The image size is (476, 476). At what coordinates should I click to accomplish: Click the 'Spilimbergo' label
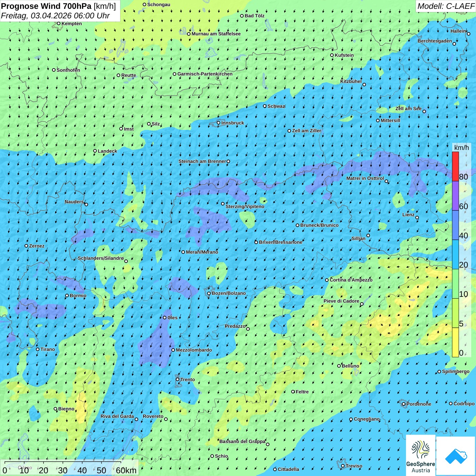pyautogui.click(x=456, y=371)
